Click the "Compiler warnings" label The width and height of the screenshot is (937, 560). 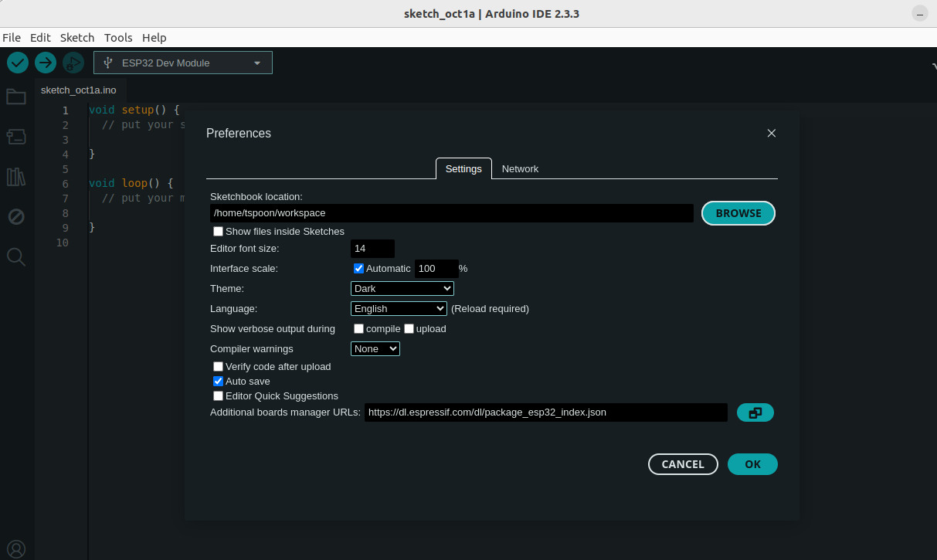tap(252, 349)
